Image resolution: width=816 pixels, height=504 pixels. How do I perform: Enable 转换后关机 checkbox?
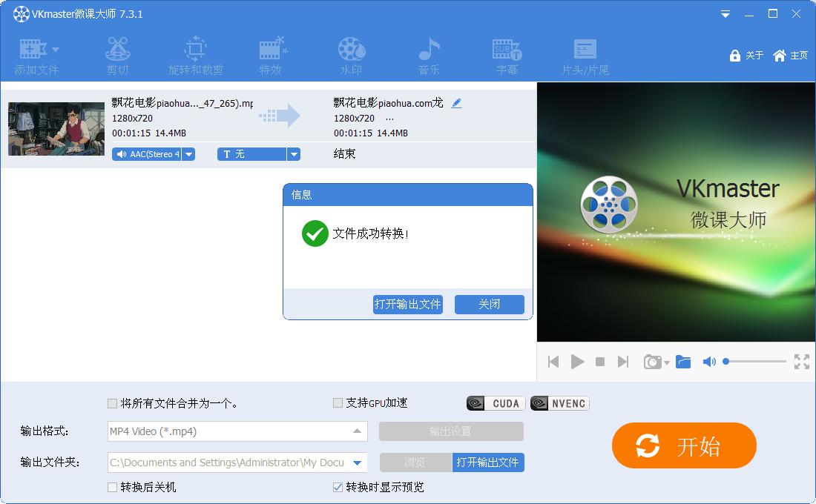point(113,487)
